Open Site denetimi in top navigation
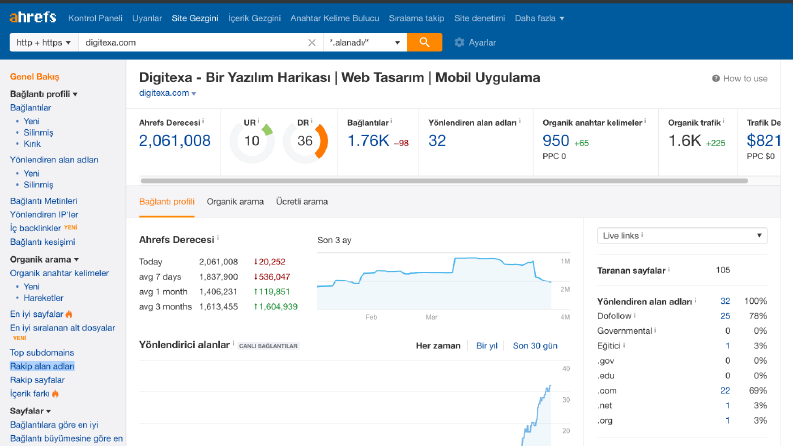 pos(479,18)
